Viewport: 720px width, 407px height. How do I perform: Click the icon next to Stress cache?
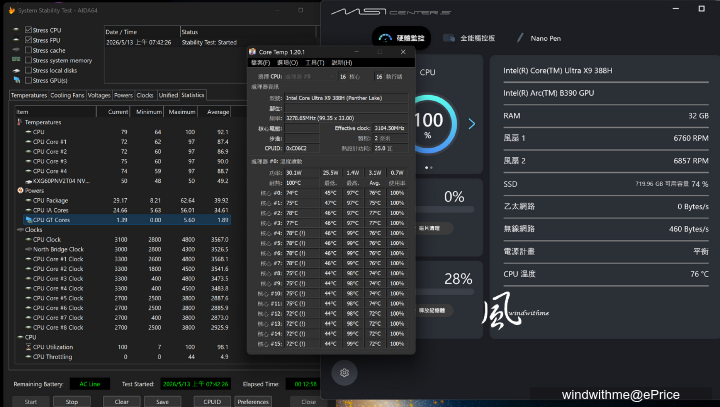point(17,50)
